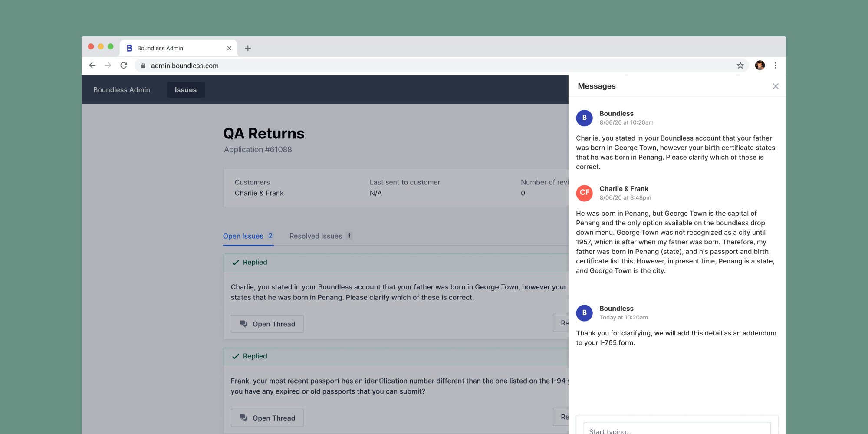Image resolution: width=868 pixels, height=434 pixels.
Task: Click the site lock icon
Action: 143,66
